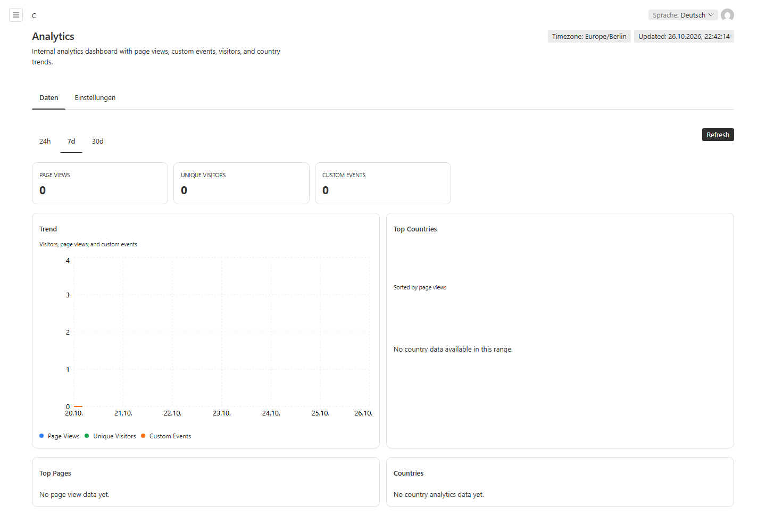Switch to the Daten tab
The width and height of the screenshot is (766, 532).
click(x=49, y=98)
